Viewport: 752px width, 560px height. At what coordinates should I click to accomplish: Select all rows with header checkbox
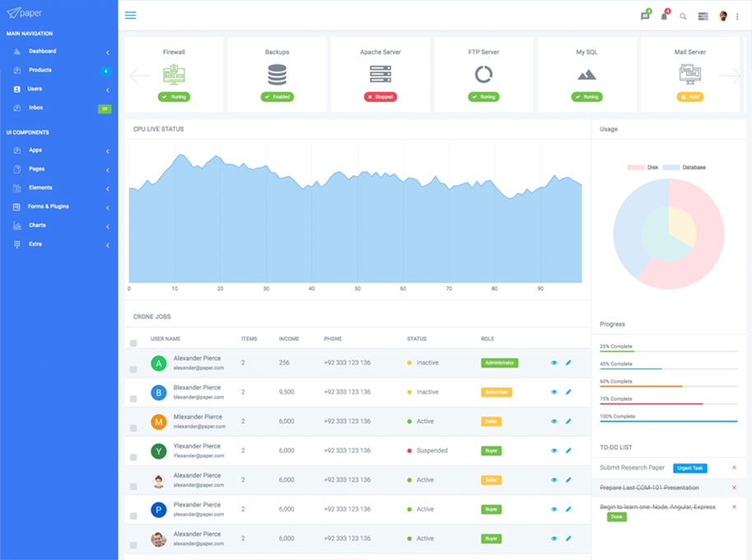(133, 343)
